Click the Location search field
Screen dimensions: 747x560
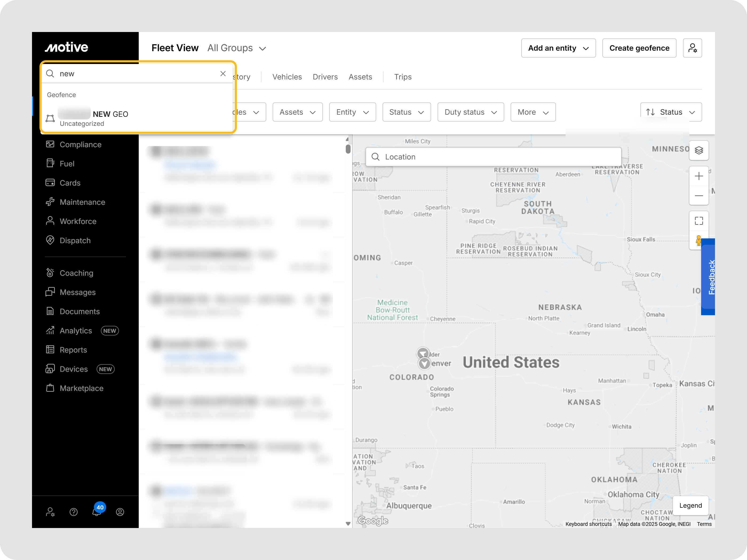coord(493,157)
